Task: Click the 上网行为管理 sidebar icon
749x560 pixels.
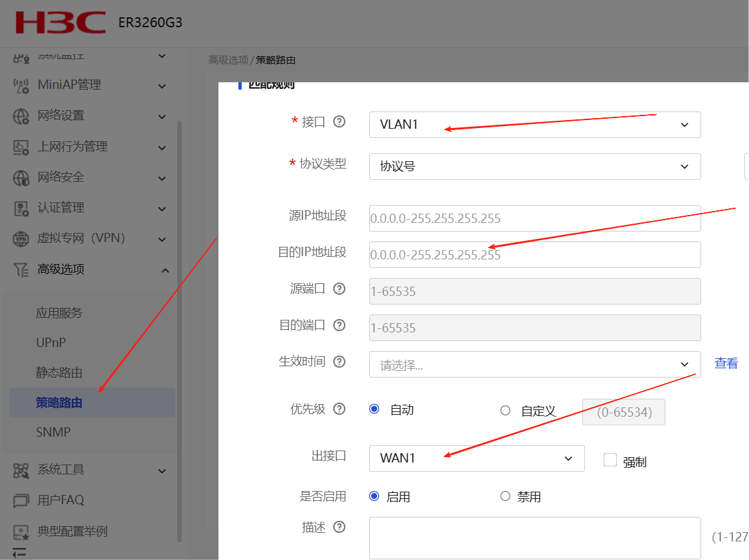Action: point(21,147)
